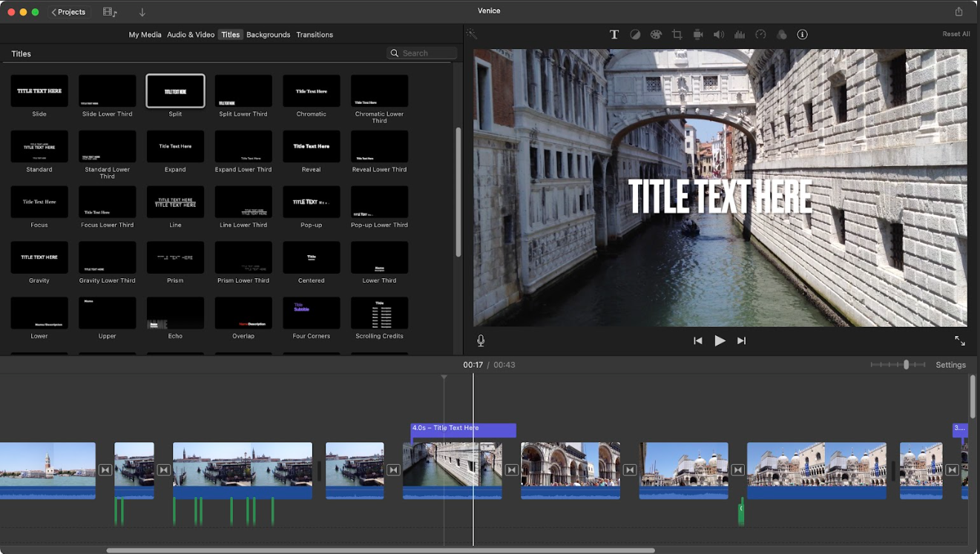Open the volume adjustment icon
The image size is (980, 554).
point(718,35)
